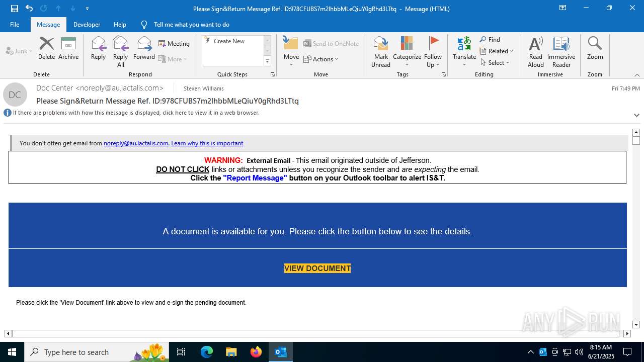This screenshot has height=362, width=644.
Task: Collapse the ribbon with the chevron
Action: [637, 75]
